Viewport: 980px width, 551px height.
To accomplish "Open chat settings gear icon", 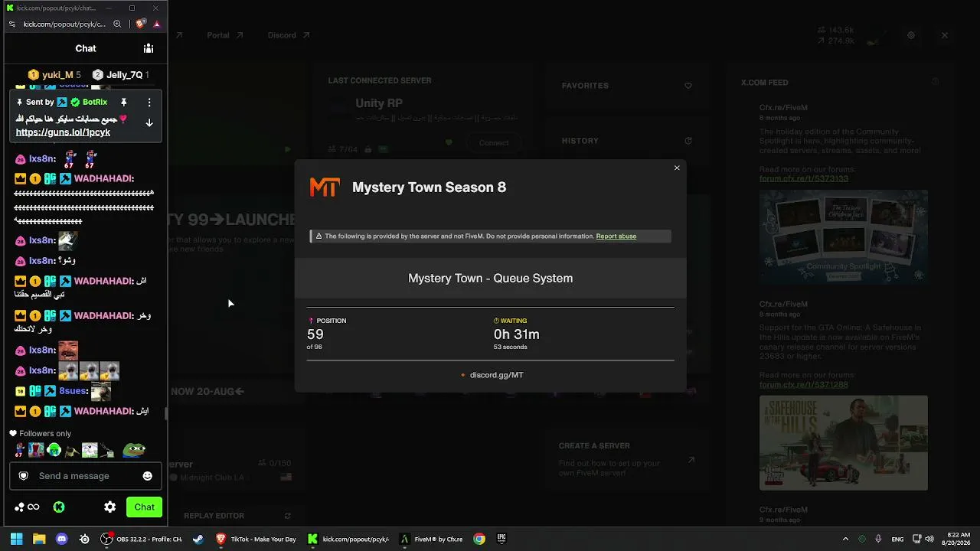I will tap(110, 507).
